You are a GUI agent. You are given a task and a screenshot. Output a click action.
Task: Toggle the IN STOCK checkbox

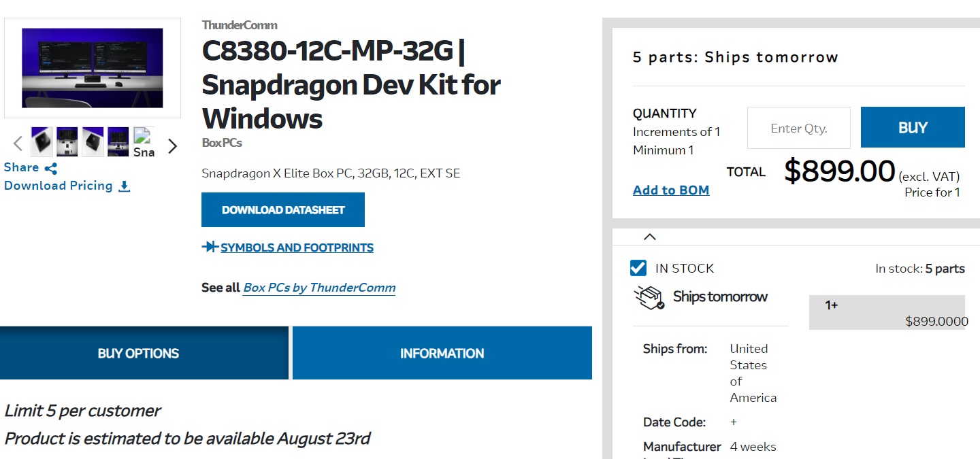pyautogui.click(x=638, y=268)
